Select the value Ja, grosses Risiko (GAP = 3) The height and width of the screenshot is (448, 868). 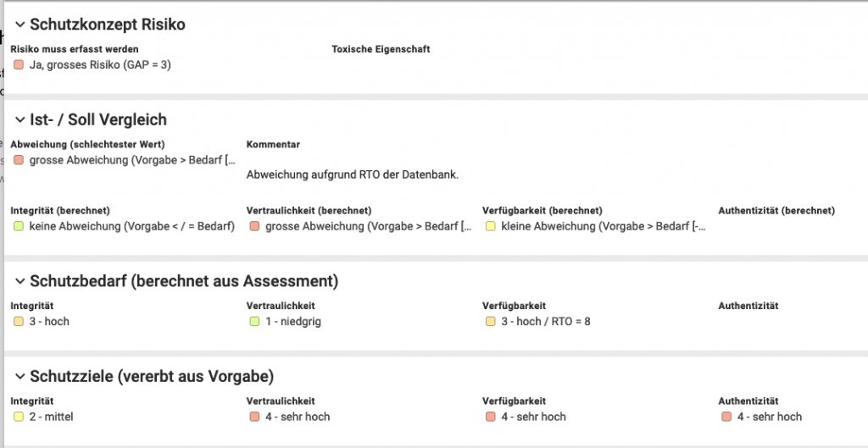coord(100,64)
